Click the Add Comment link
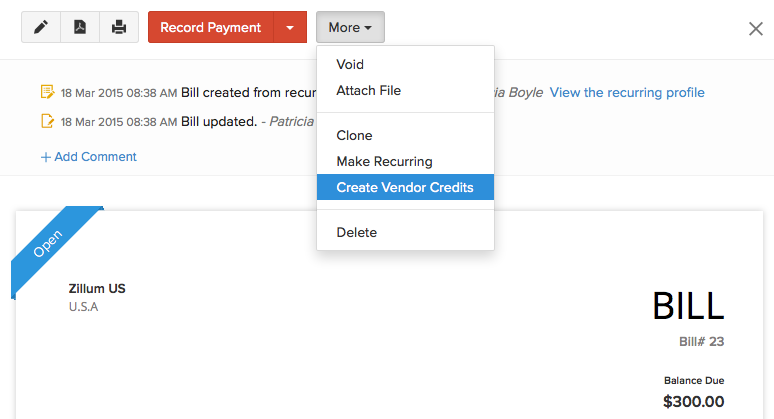This screenshot has width=774, height=419. 88,156
